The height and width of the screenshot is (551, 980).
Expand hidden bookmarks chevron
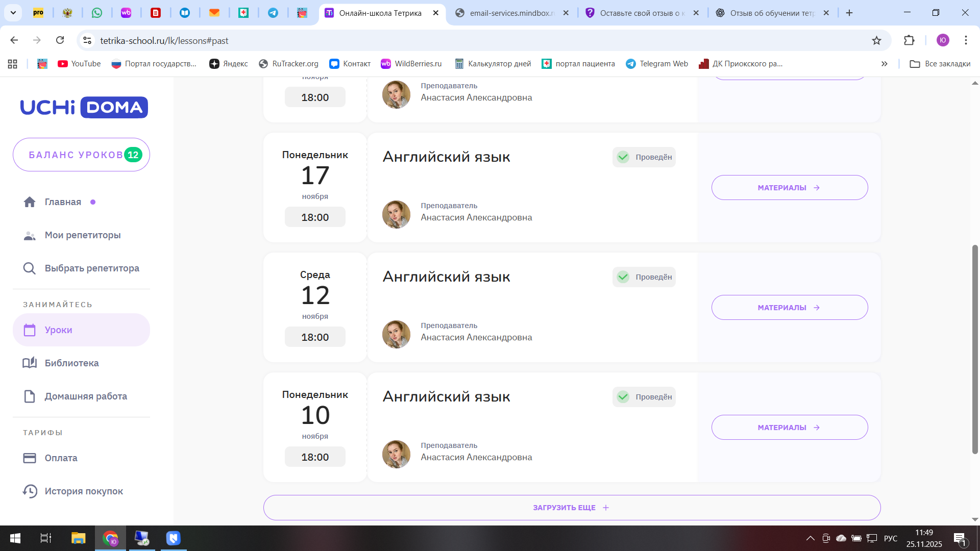point(884,64)
